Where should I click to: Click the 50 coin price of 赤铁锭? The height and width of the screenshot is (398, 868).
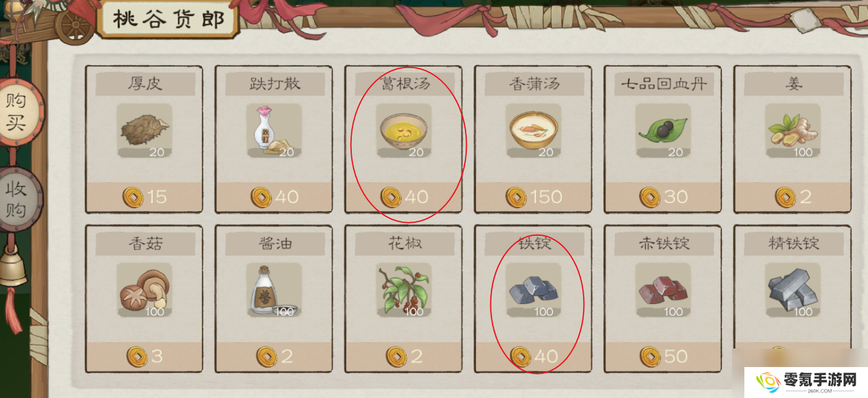point(664,356)
